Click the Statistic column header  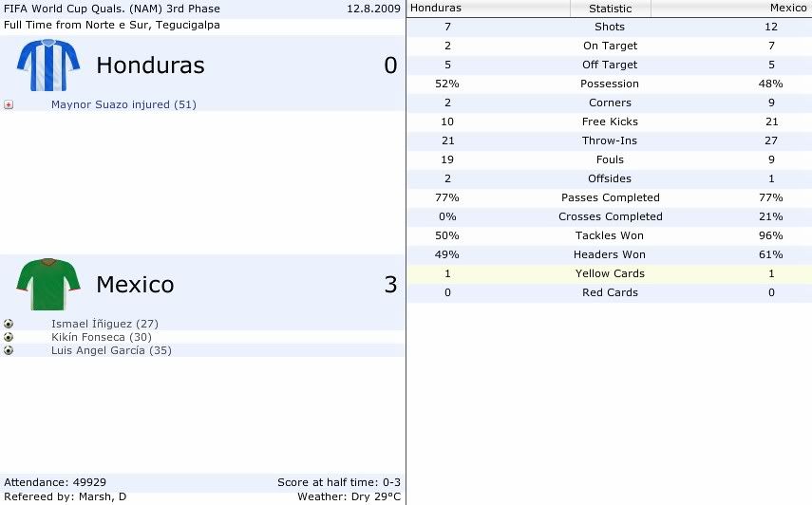pos(610,9)
